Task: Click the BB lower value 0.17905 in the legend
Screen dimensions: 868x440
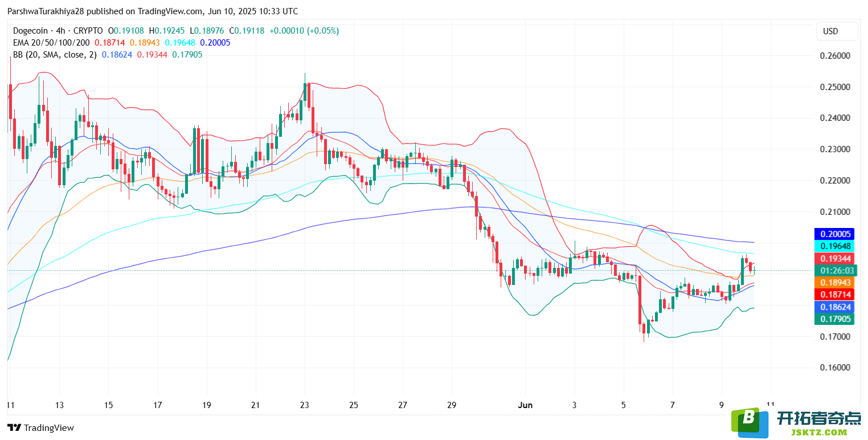Action: pos(187,55)
